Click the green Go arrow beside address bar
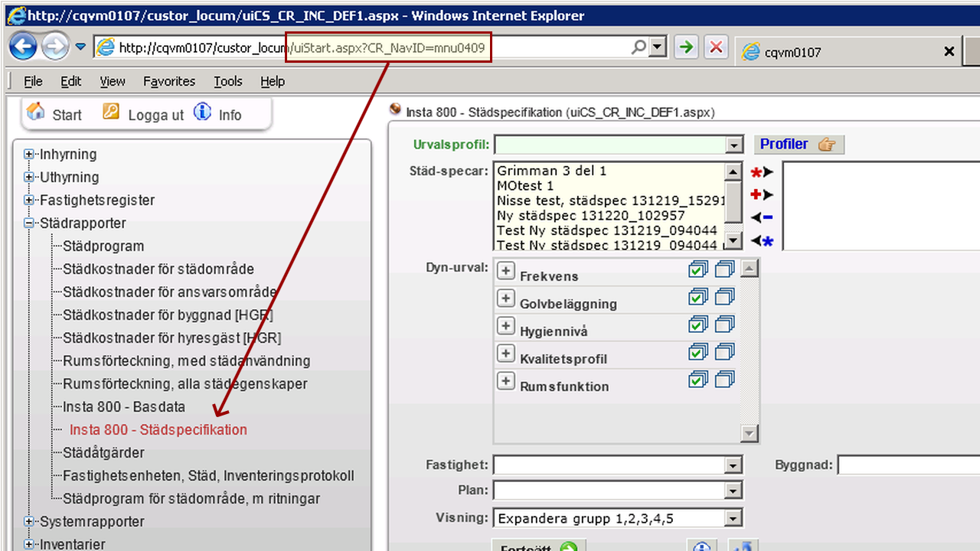This screenshot has height=551, width=980. point(687,47)
